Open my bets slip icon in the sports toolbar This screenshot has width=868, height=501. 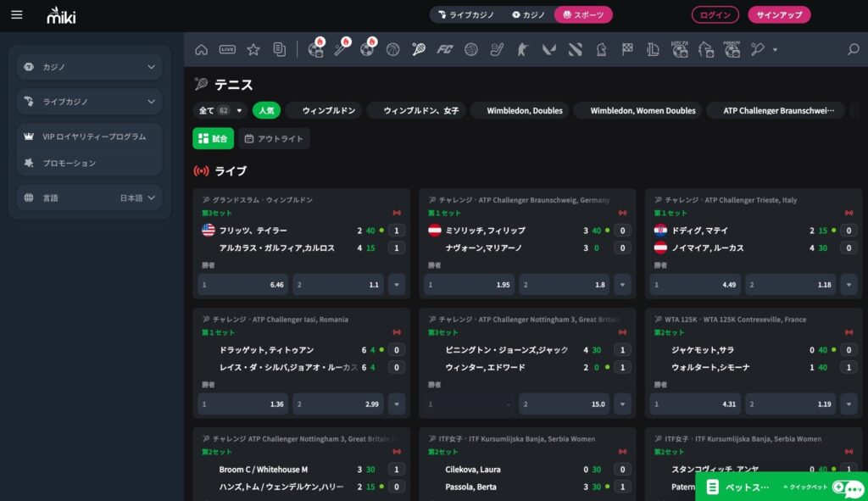280,50
